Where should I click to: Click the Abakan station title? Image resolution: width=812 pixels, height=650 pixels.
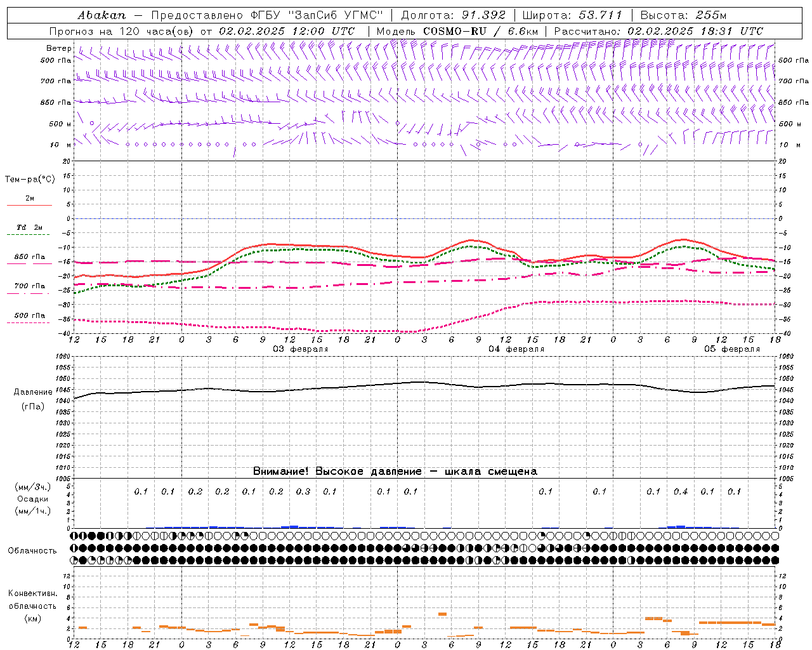coord(101,15)
